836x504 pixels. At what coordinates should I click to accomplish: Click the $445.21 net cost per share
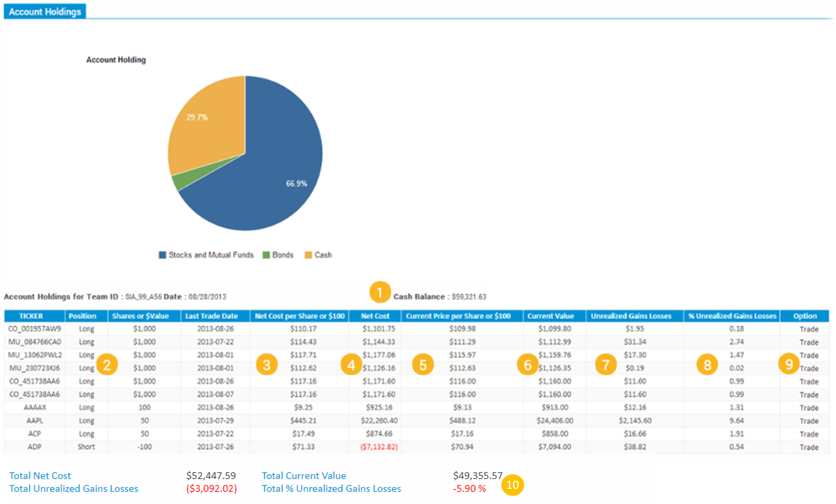click(303, 421)
